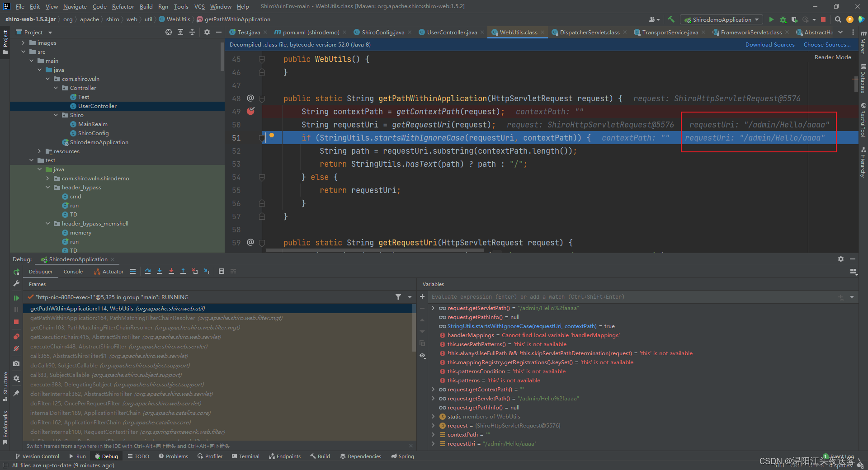868x470 pixels.
Task: Open the Endpoints tool window button
Action: coord(285,456)
